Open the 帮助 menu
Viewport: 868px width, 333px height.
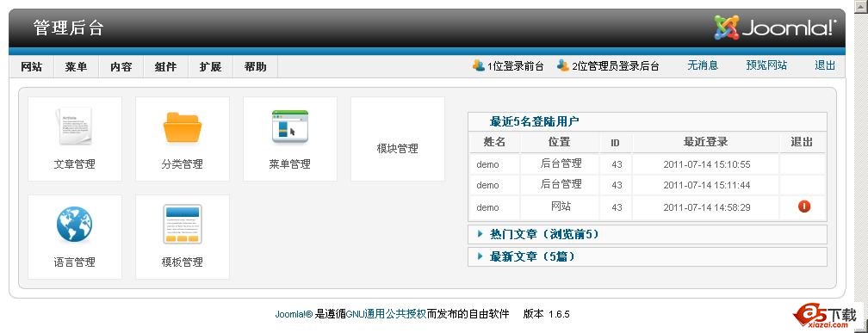click(x=255, y=67)
